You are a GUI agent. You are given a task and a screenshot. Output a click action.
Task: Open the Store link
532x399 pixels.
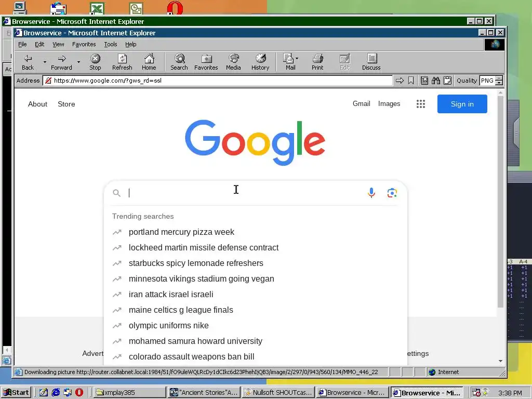pos(66,104)
